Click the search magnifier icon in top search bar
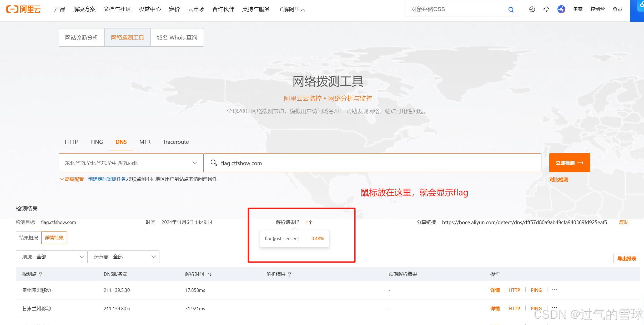Screen dimensions: 644x325 511,9
